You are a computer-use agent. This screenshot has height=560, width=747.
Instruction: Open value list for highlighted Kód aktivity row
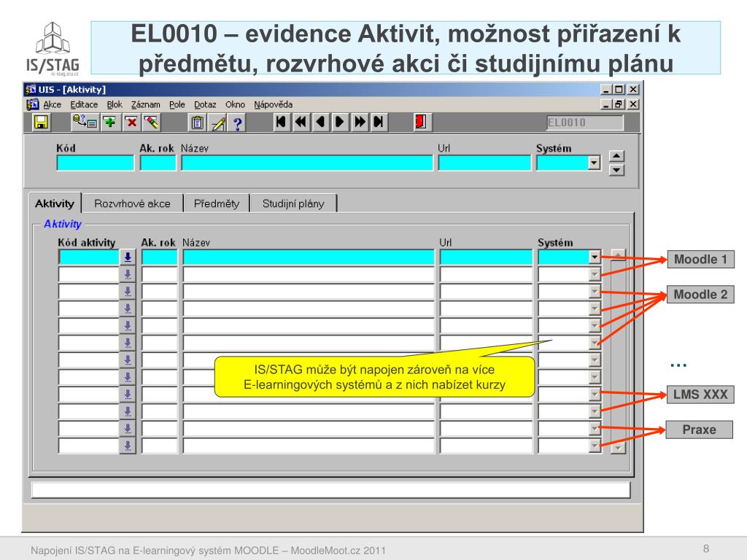point(128,257)
